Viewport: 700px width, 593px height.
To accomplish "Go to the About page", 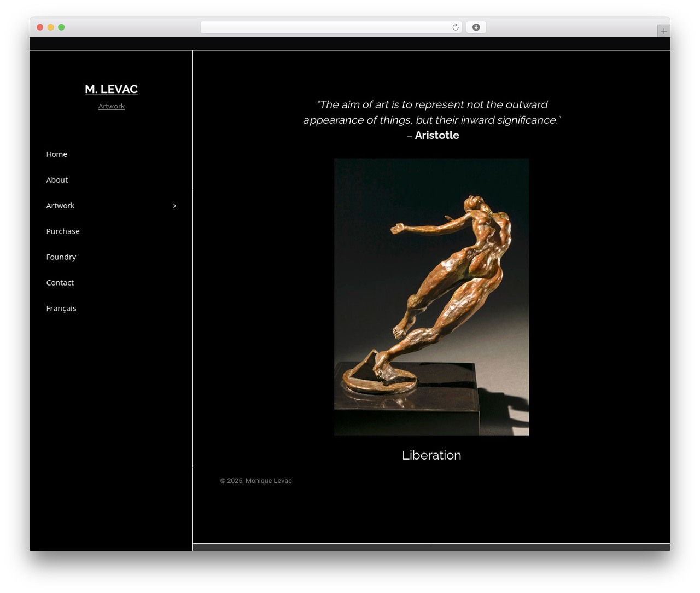I will point(57,180).
